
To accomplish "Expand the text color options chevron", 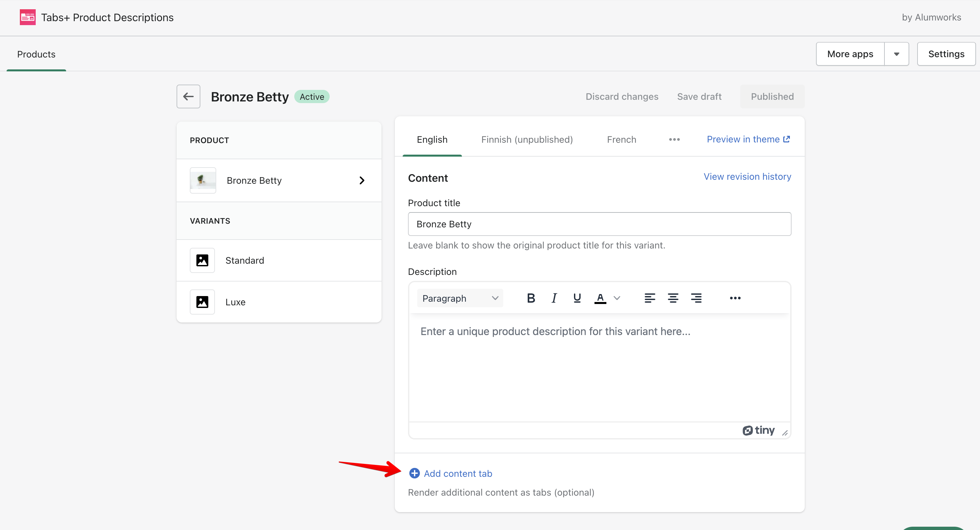I will click(617, 298).
